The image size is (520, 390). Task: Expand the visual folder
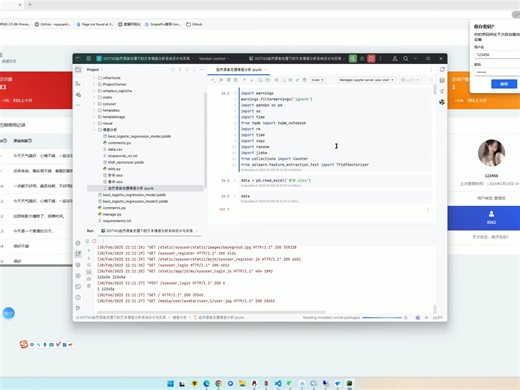click(x=94, y=123)
